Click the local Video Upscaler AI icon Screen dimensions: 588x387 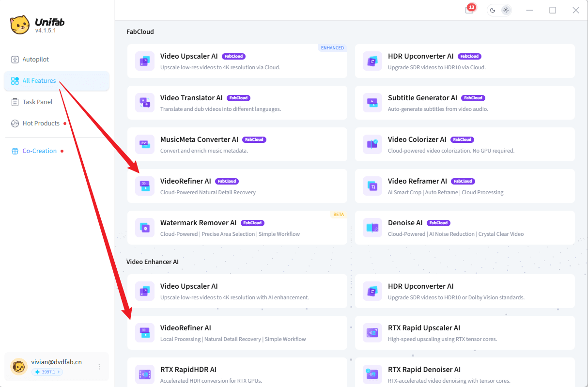click(145, 291)
